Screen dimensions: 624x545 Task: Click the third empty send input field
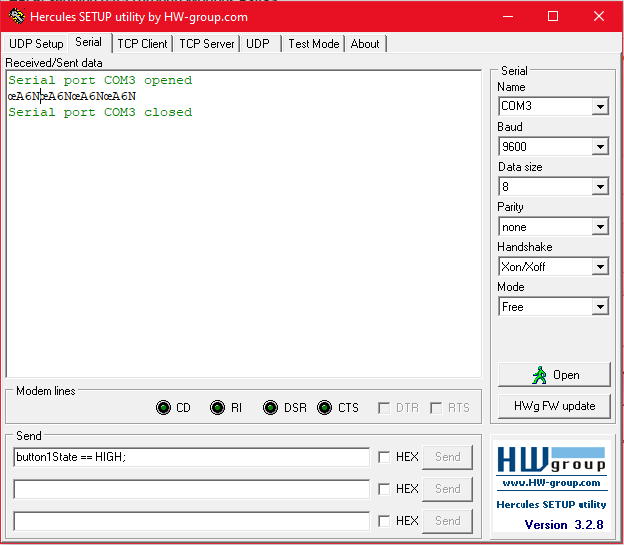click(191, 521)
